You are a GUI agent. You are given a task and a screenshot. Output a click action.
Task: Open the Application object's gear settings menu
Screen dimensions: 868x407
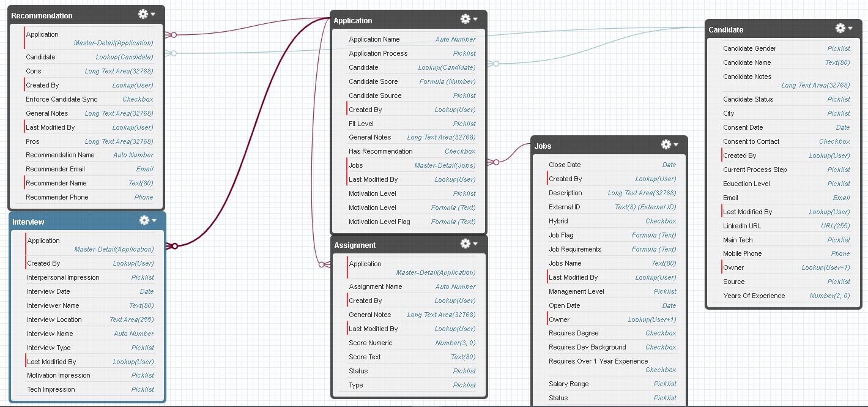(469, 20)
